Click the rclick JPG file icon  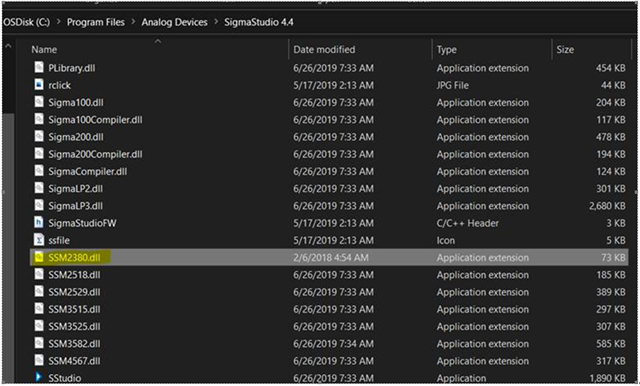point(39,85)
